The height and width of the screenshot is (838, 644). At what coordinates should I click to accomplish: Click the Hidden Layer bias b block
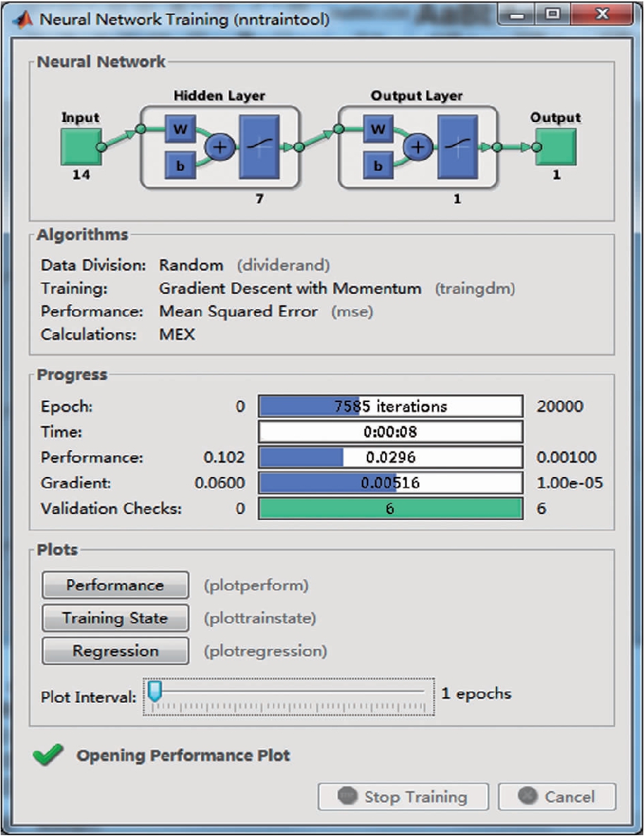click(181, 166)
